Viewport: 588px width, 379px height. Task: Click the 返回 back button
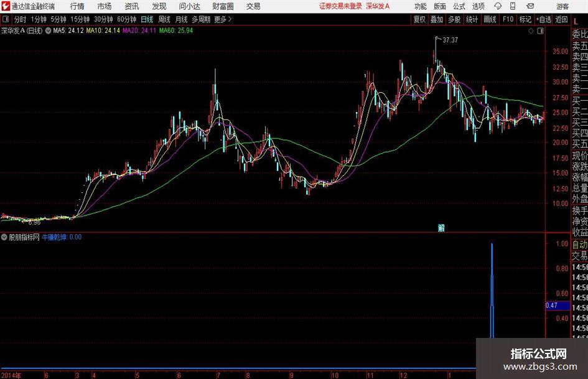pos(561,19)
